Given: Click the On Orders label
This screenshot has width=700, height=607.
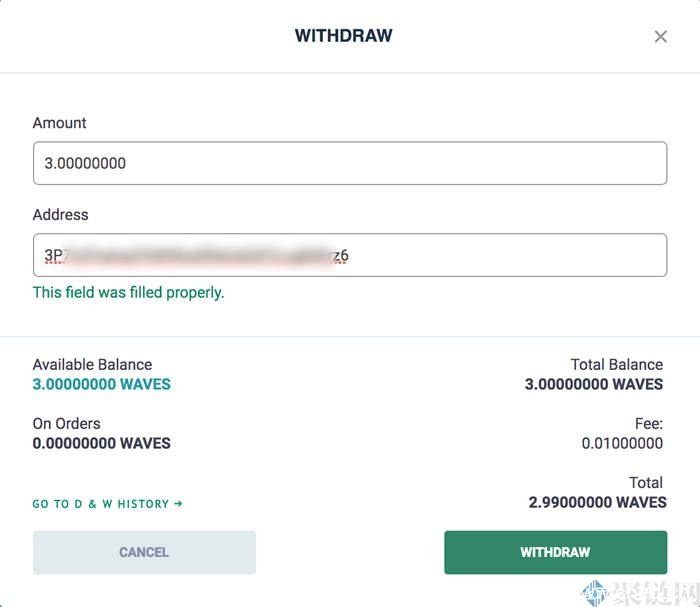Looking at the screenshot, I should pos(66,424).
